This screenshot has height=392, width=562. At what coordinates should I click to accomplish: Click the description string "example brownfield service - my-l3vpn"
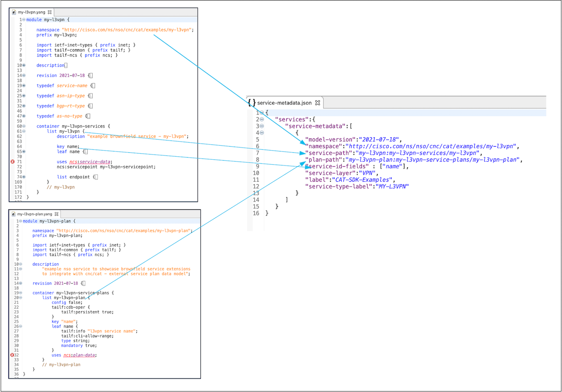point(137,137)
